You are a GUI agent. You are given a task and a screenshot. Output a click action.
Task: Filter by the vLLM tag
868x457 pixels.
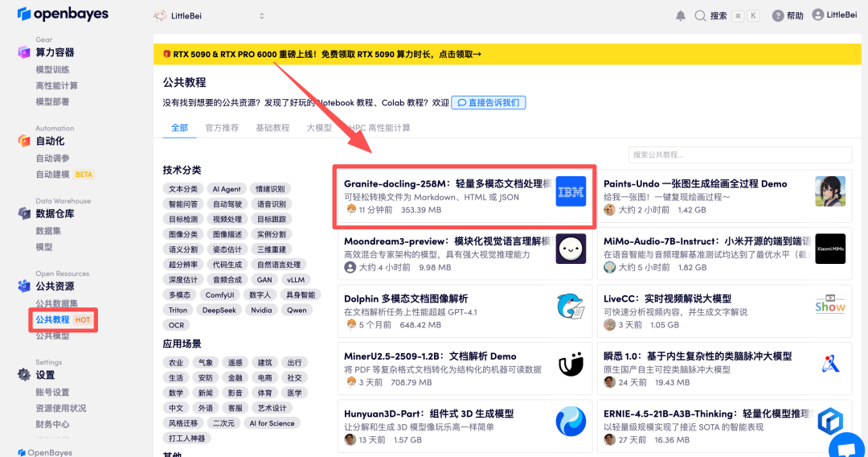coord(296,280)
